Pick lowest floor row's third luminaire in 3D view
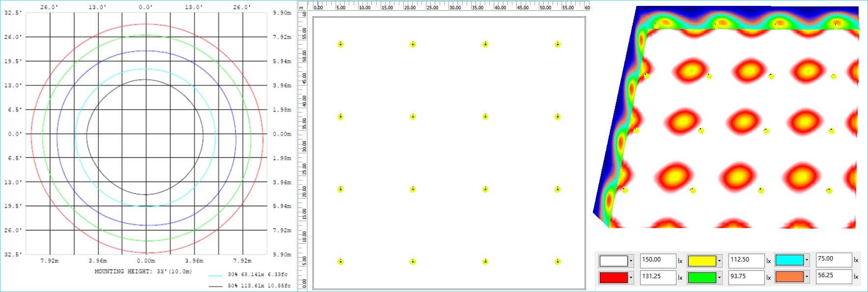The height and width of the screenshot is (292, 868). tap(761, 190)
